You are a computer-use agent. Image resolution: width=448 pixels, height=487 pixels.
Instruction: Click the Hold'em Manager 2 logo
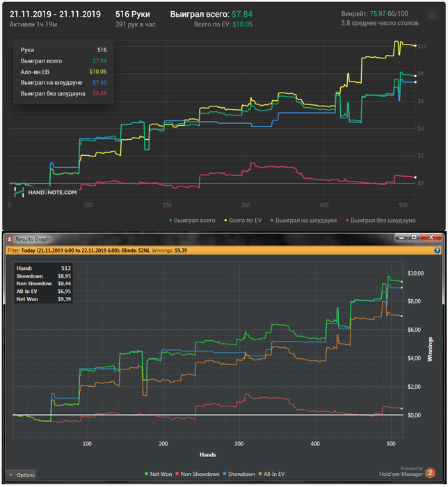tap(430, 473)
